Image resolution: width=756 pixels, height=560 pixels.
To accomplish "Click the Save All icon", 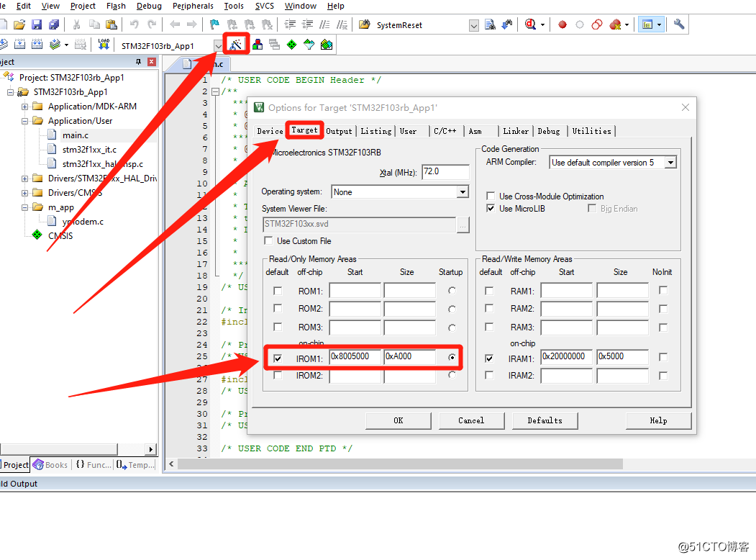I will [x=54, y=24].
